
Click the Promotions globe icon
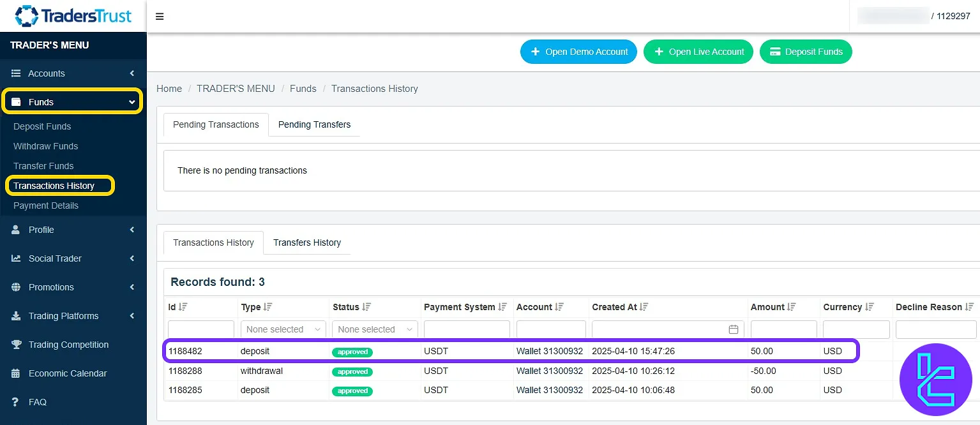tap(16, 287)
